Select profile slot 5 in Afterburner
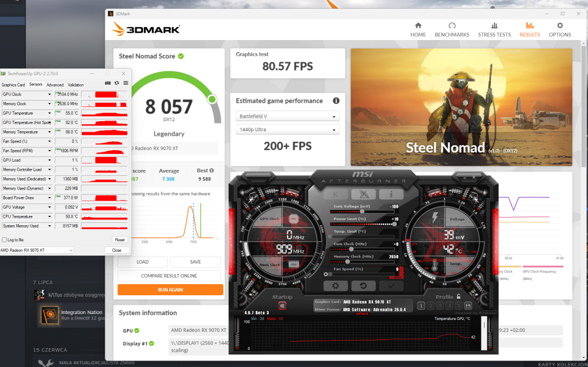This screenshot has height=367, width=588. click(x=459, y=306)
